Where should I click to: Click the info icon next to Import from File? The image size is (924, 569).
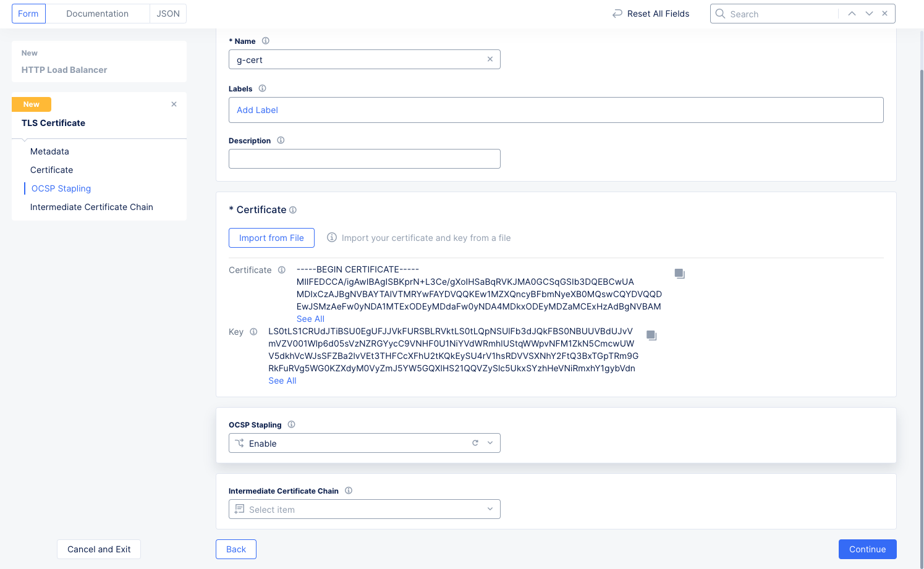[332, 237]
